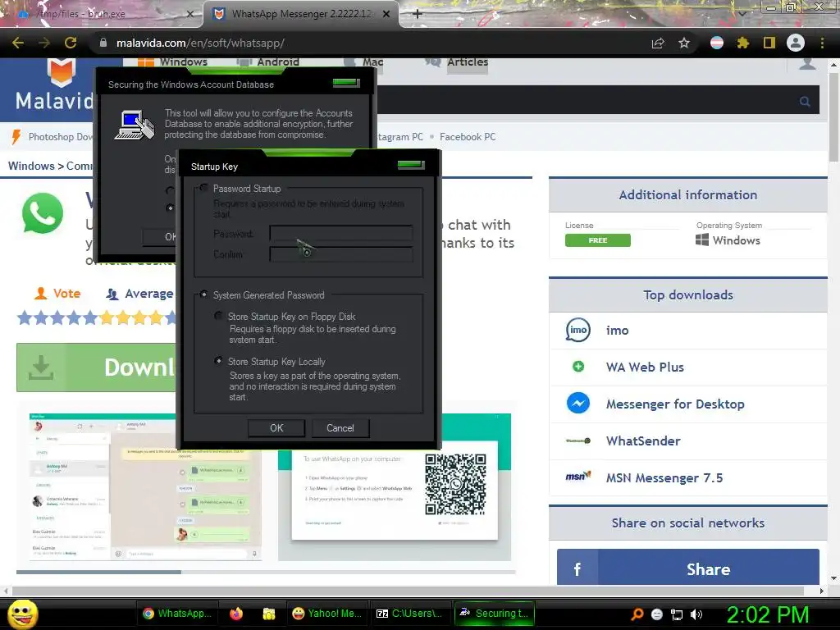The width and height of the screenshot is (840, 630).
Task: Switch to WhatsApp Chrome taskbar item
Action: tap(177, 614)
